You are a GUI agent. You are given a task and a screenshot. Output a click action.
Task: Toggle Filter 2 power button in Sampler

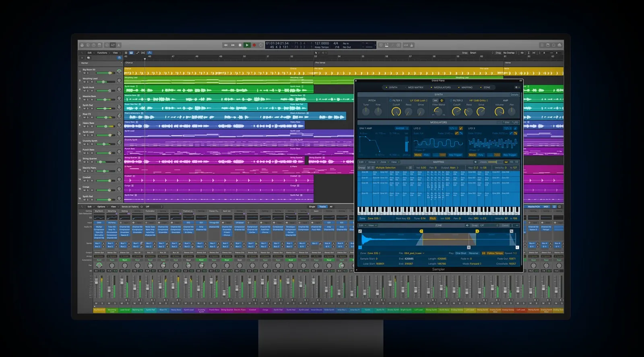pos(451,100)
